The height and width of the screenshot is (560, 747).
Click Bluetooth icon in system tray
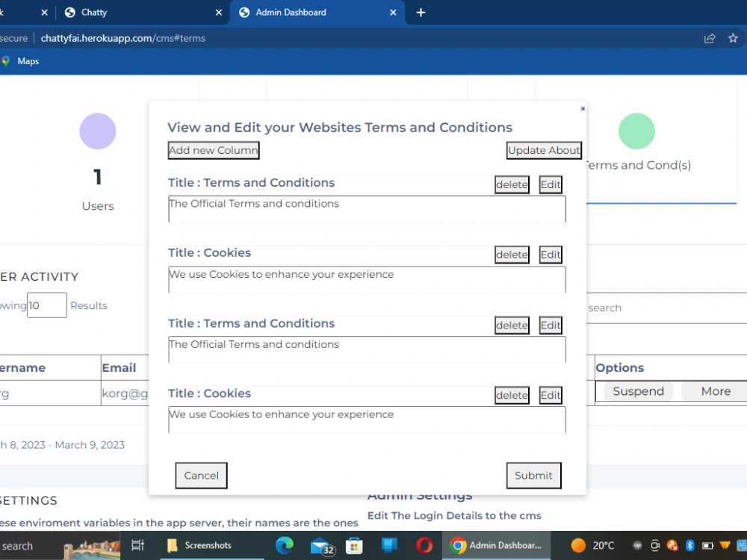tap(689, 545)
